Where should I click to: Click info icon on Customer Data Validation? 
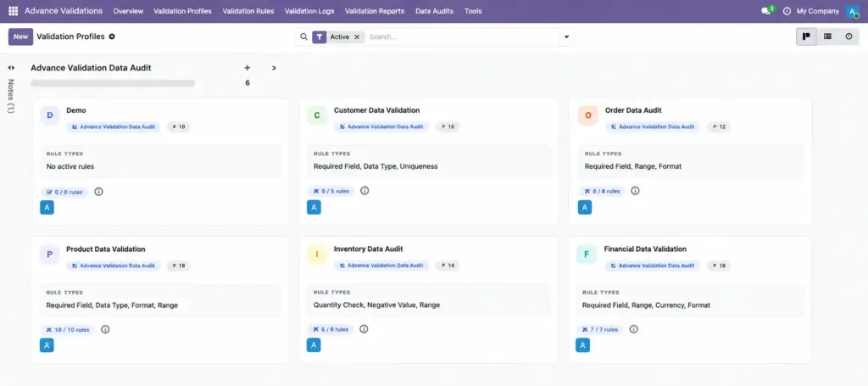tap(364, 191)
